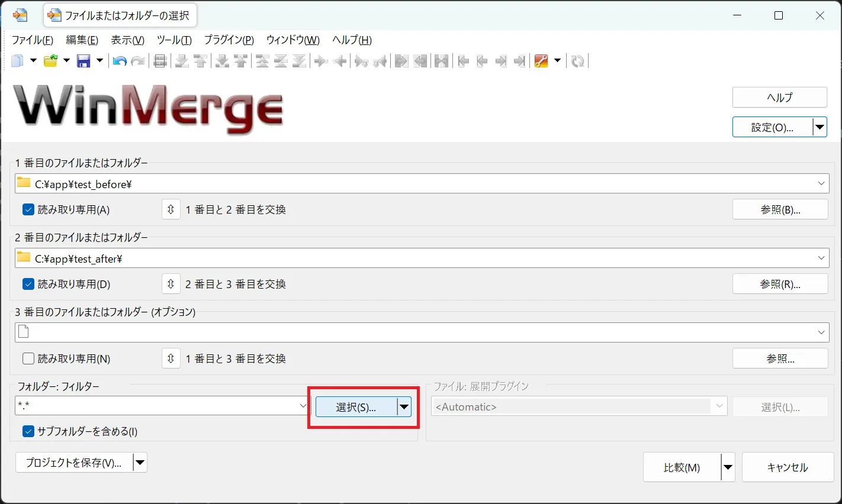This screenshot has width=842, height=504.
Task: Click the プロジェクトを保存(V)... button
Action: (x=74, y=463)
